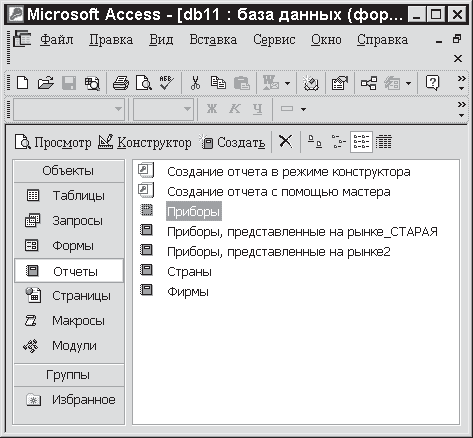Image resolution: width=473 pixels, height=438 pixels.
Task: Open Print Preview from toolbar icon
Action: point(144,83)
